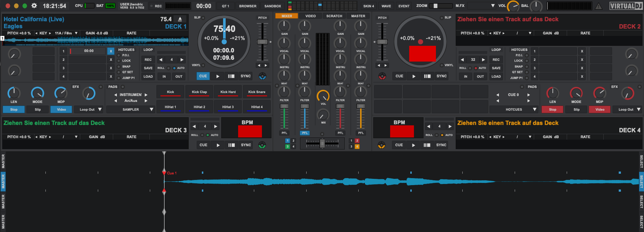The image size is (644, 232).
Task: Click the ZOOM slider in top bar
Action: 441,6
